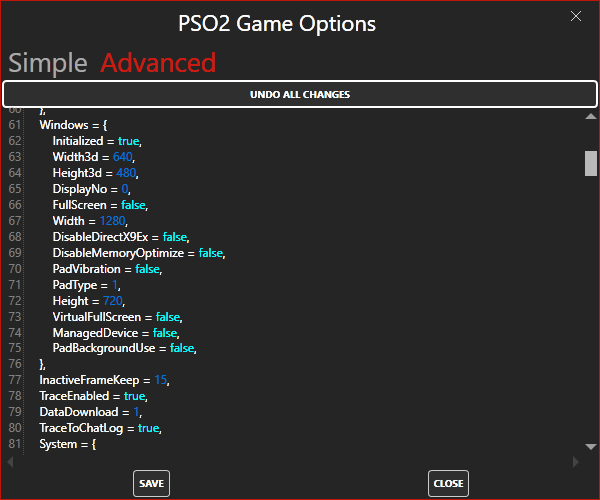Click the 'Windows = {' line
This screenshot has width=600, height=500.
[x=73, y=125]
